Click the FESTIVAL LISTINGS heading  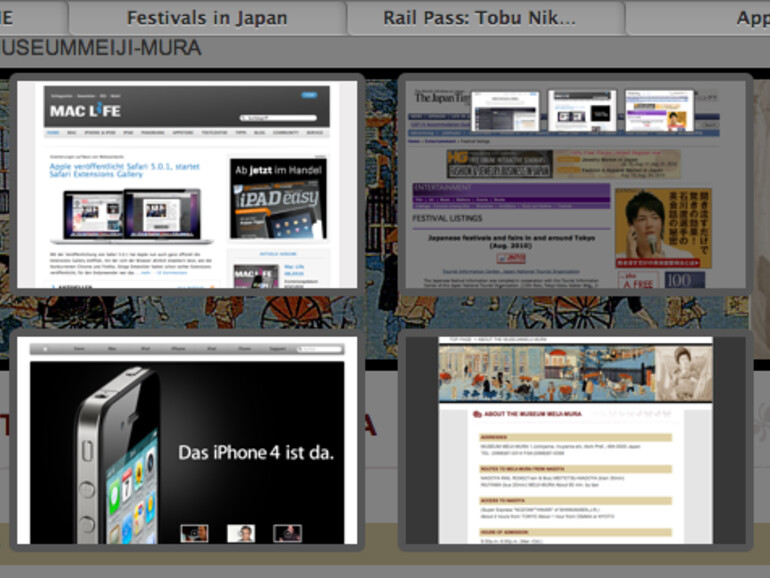(447, 219)
